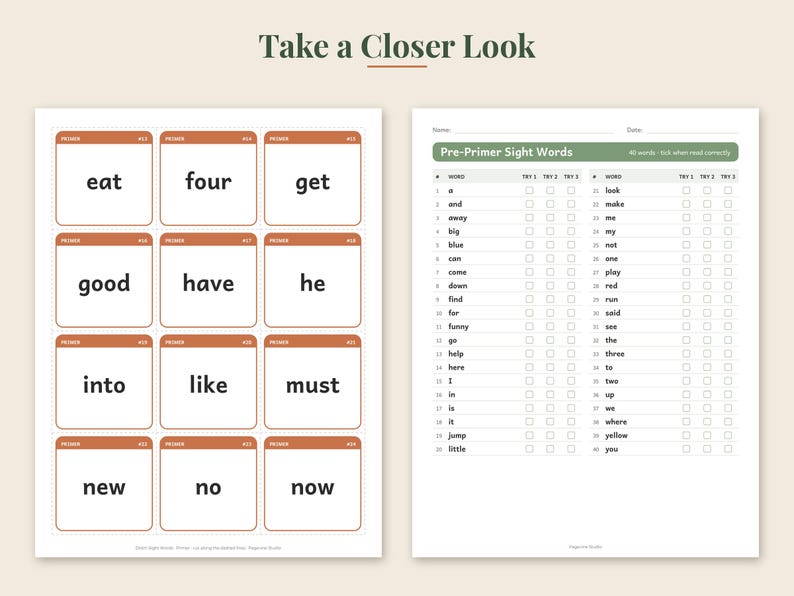The height and width of the screenshot is (596, 794).
Task: Tick Try 2 checkbox for word 'and'
Action: [x=550, y=204]
